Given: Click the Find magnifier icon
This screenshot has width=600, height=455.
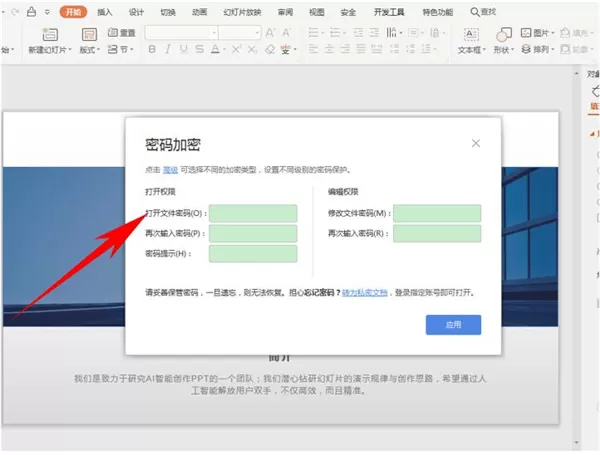Looking at the screenshot, I should coord(474,12).
